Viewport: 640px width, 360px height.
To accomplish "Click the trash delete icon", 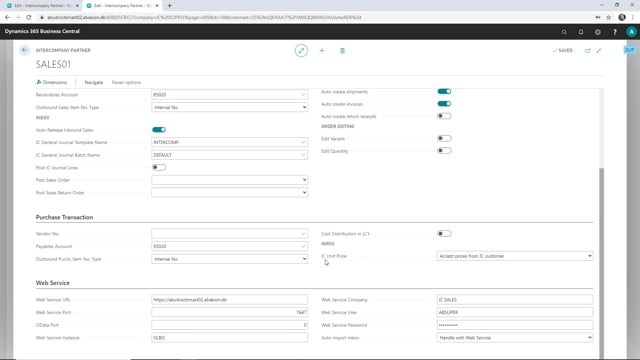I will pos(342,51).
